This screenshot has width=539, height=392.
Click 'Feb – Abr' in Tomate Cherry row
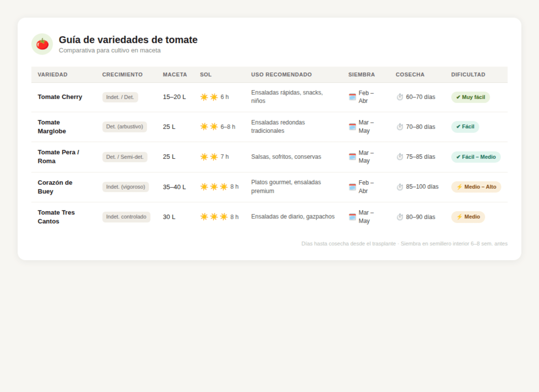(x=366, y=97)
